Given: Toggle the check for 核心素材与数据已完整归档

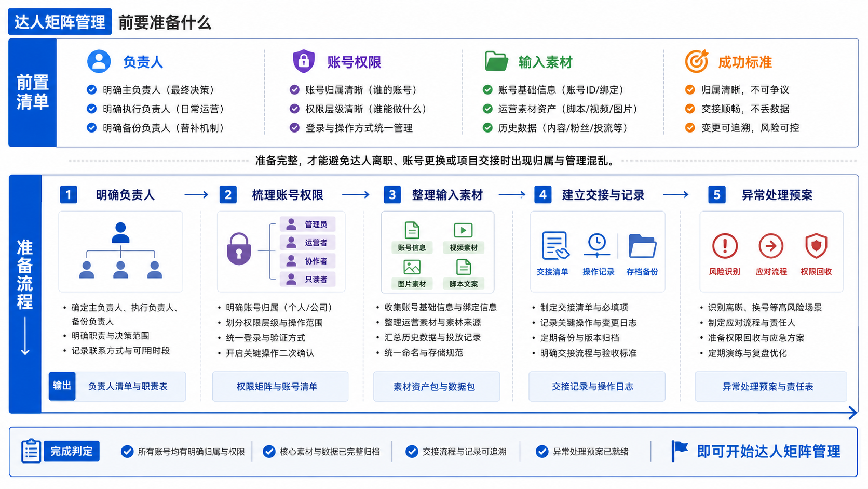Looking at the screenshot, I should tap(269, 452).
